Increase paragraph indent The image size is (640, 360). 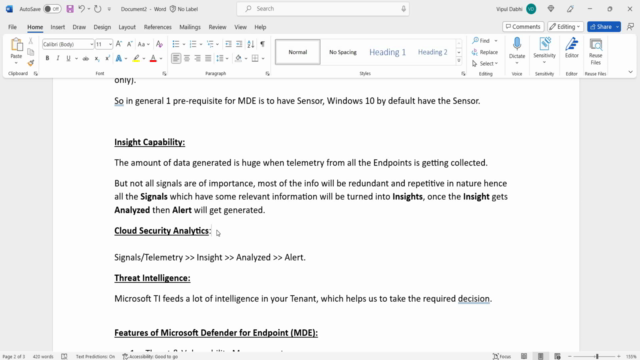[239, 44]
